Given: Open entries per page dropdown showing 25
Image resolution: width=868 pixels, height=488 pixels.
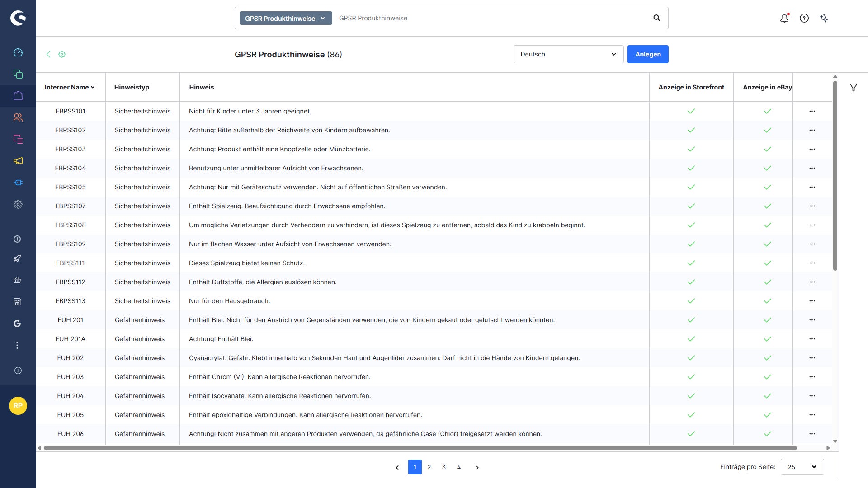Looking at the screenshot, I should pyautogui.click(x=802, y=467).
